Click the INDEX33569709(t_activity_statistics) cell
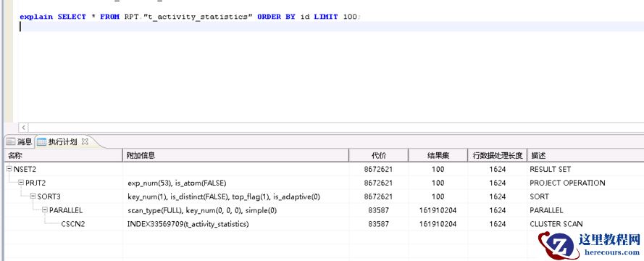644x261 pixels. pos(188,224)
